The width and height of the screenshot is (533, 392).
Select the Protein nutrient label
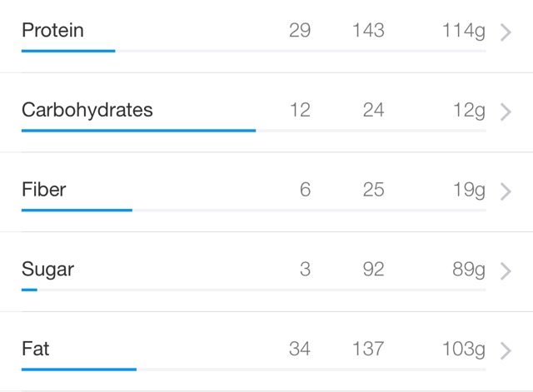(52, 30)
